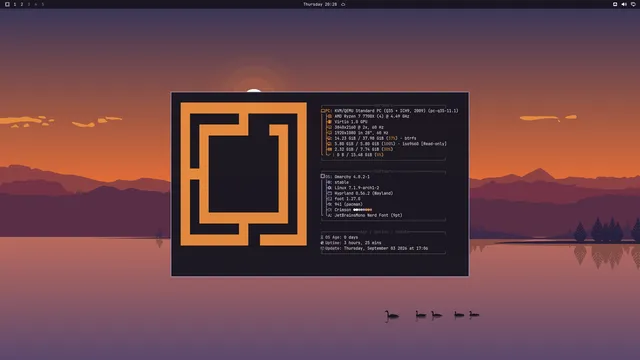
Task: Select the text 'Hyprland 0.56.2 (Wayland)'
Action: (x=364, y=193)
